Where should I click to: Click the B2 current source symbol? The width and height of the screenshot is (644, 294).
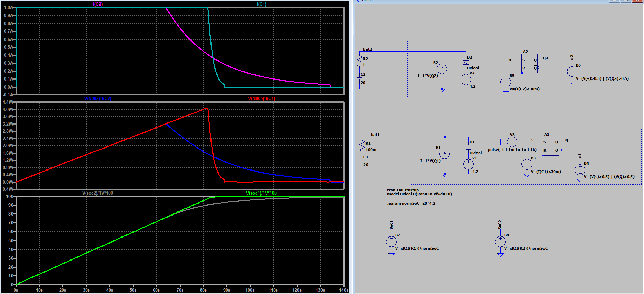tap(442, 69)
